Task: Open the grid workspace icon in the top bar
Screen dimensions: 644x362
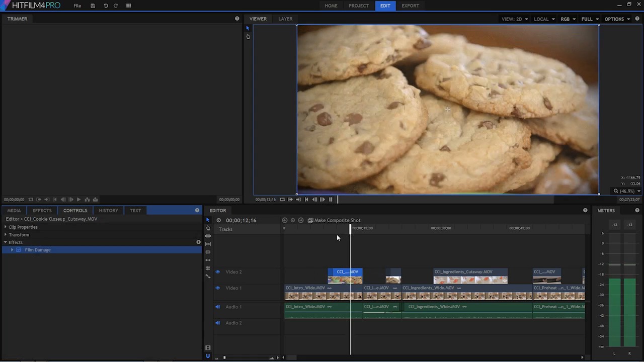Action: coord(129,6)
